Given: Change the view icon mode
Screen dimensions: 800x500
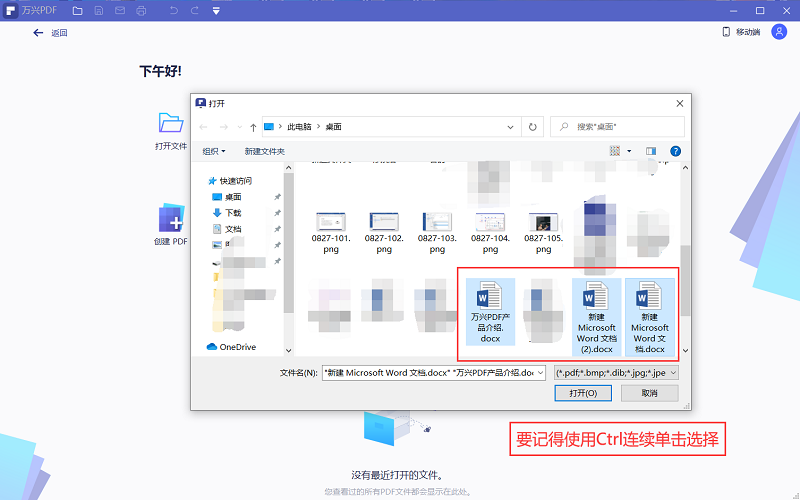Looking at the screenshot, I should [615, 151].
